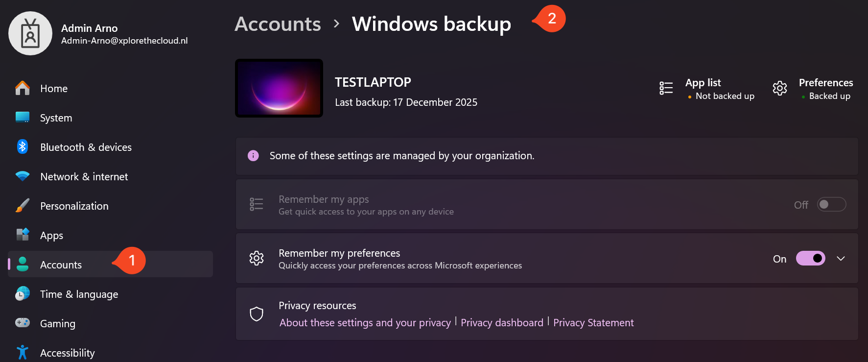Open System settings category
Screen dimensions: 868x362
56,118
